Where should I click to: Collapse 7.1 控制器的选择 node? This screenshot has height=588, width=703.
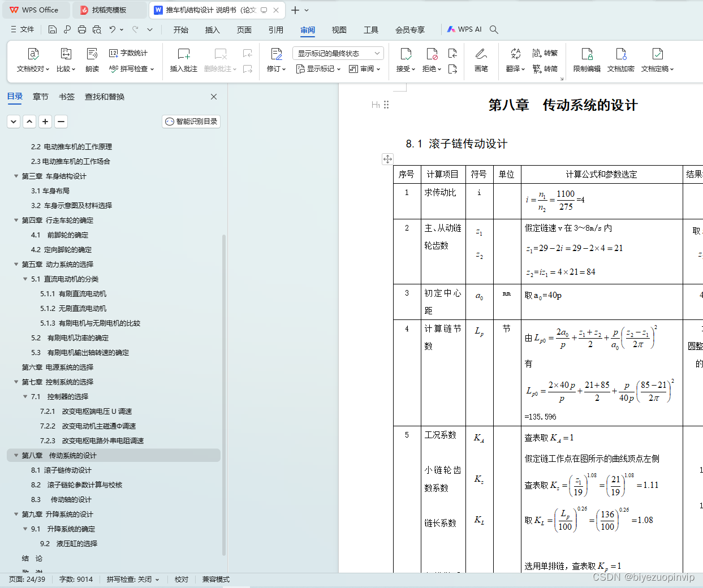25,397
